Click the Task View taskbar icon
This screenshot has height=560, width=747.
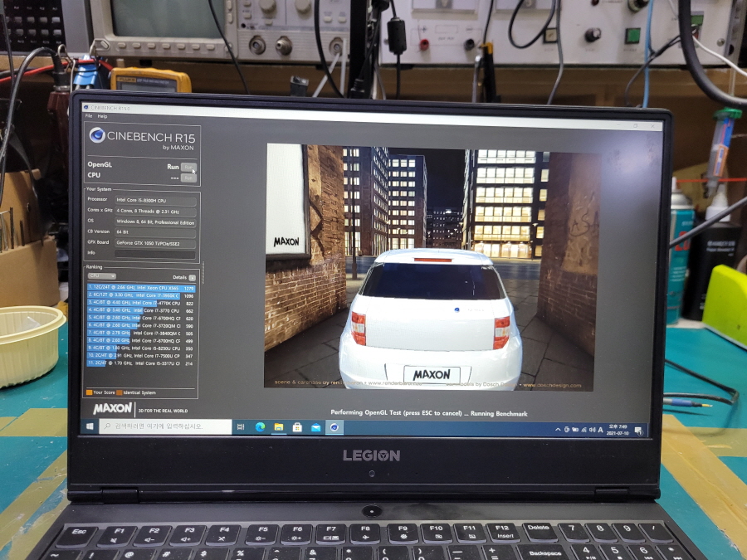(242, 427)
